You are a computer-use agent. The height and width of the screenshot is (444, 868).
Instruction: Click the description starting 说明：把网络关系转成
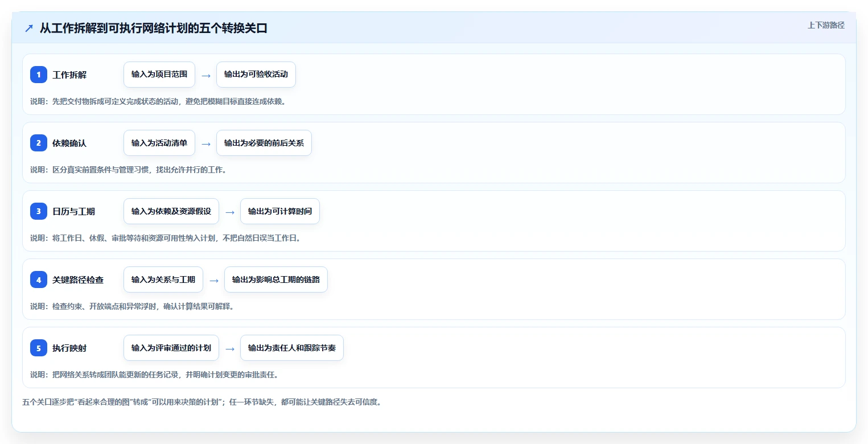(x=154, y=375)
